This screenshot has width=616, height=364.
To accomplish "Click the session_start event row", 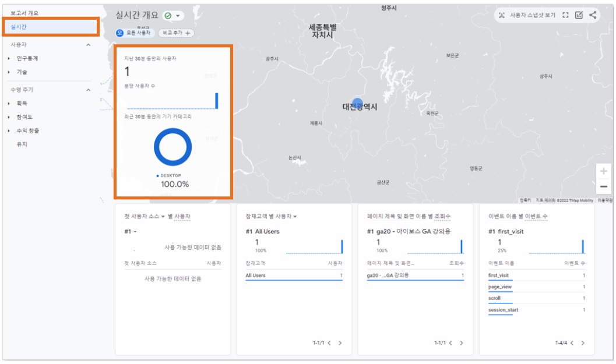I will (537, 310).
